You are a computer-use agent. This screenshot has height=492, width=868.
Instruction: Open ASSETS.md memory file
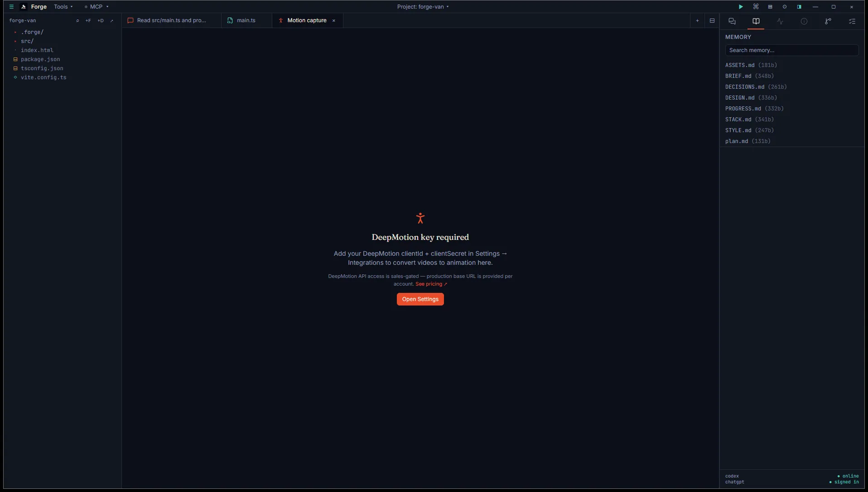point(751,65)
